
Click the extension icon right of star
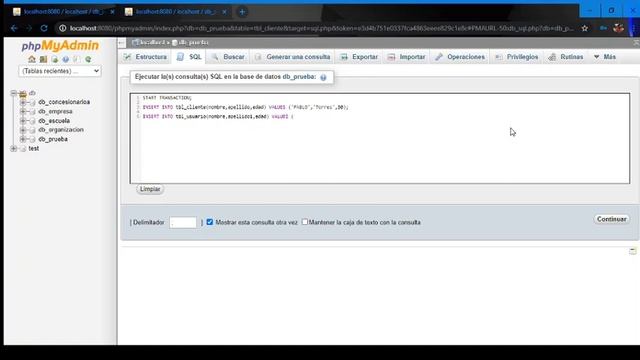point(603,28)
